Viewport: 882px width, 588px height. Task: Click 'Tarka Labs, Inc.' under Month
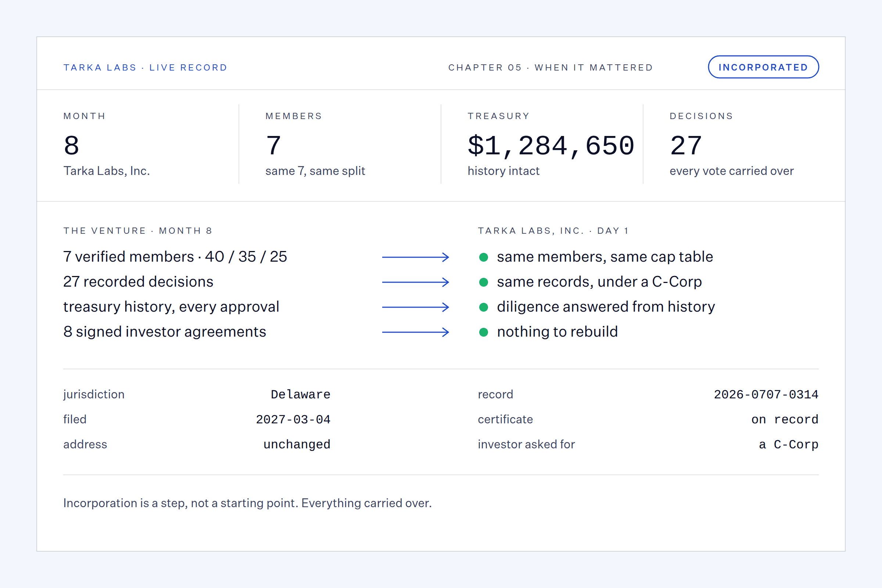click(x=107, y=171)
